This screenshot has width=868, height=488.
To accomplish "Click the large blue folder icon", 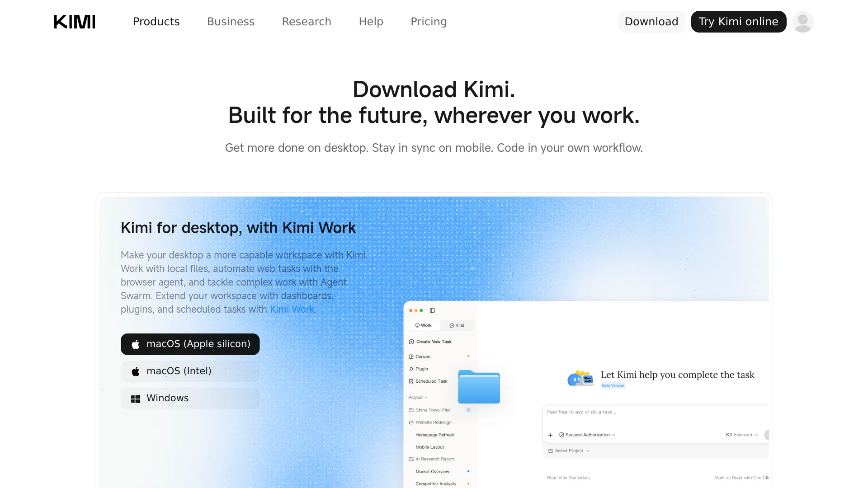I will (479, 387).
